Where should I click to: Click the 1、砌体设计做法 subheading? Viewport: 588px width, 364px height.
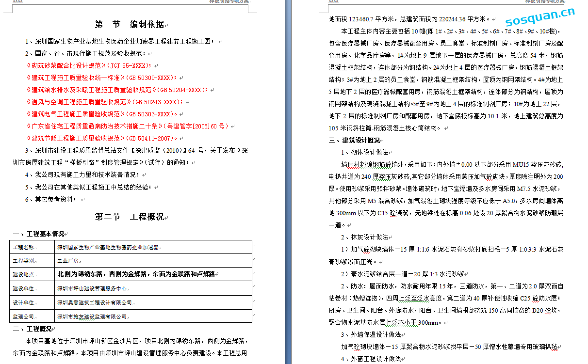pyautogui.click(x=364, y=153)
